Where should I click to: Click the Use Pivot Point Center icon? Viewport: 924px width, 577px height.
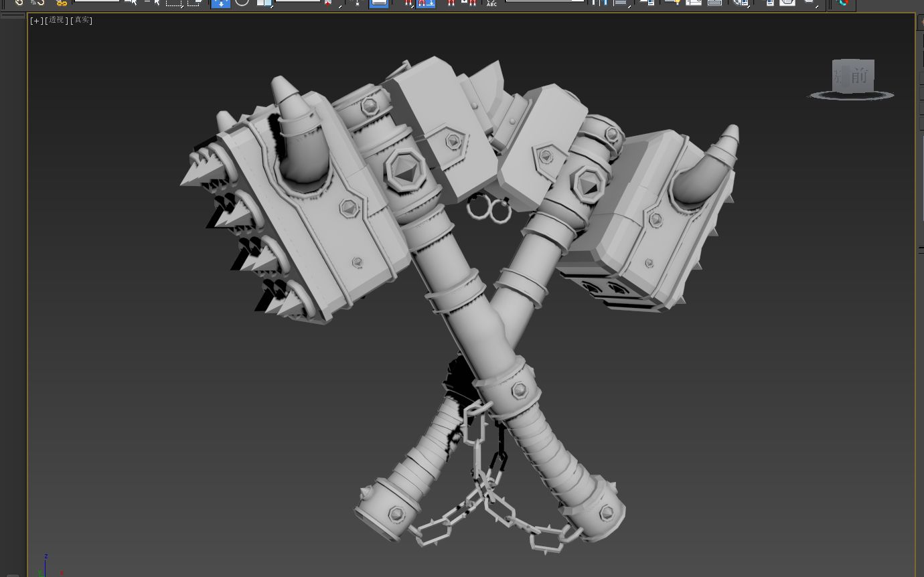click(329, 3)
